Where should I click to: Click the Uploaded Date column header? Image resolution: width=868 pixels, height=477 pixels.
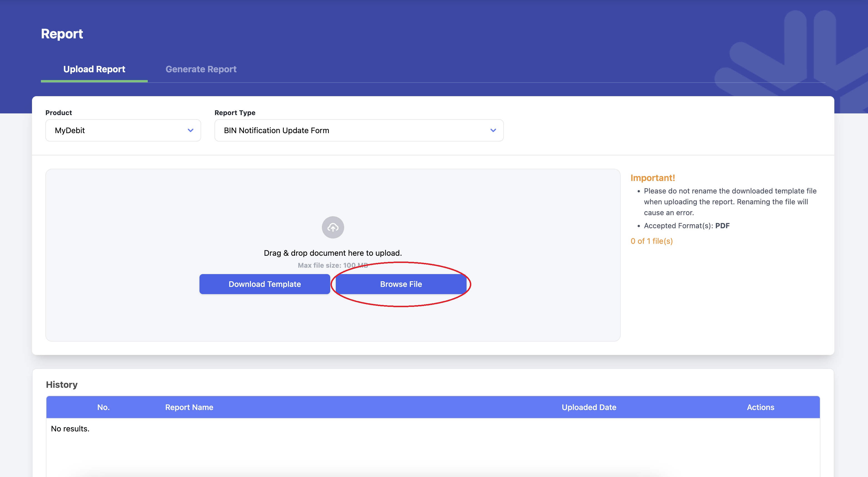tap(589, 407)
